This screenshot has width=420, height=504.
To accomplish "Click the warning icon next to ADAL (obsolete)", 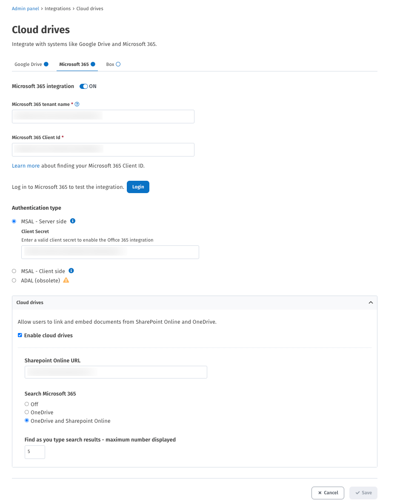I will click(x=66, y=280).
